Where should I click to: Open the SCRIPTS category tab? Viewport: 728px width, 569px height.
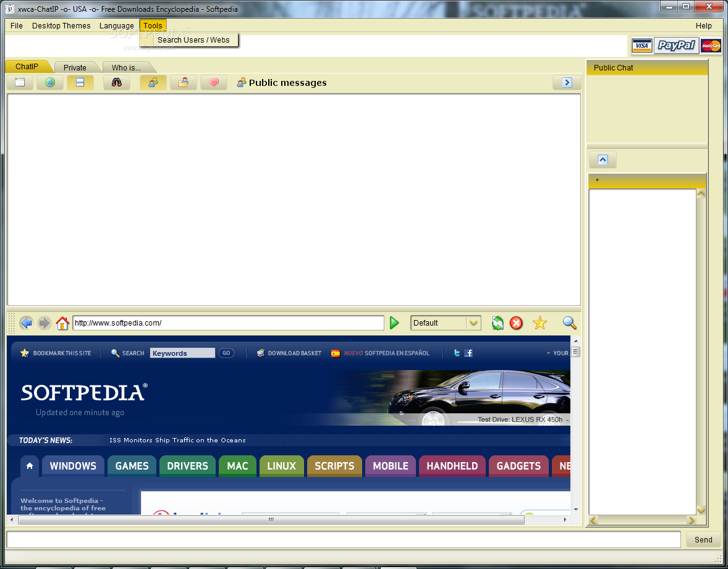(334, 466)
